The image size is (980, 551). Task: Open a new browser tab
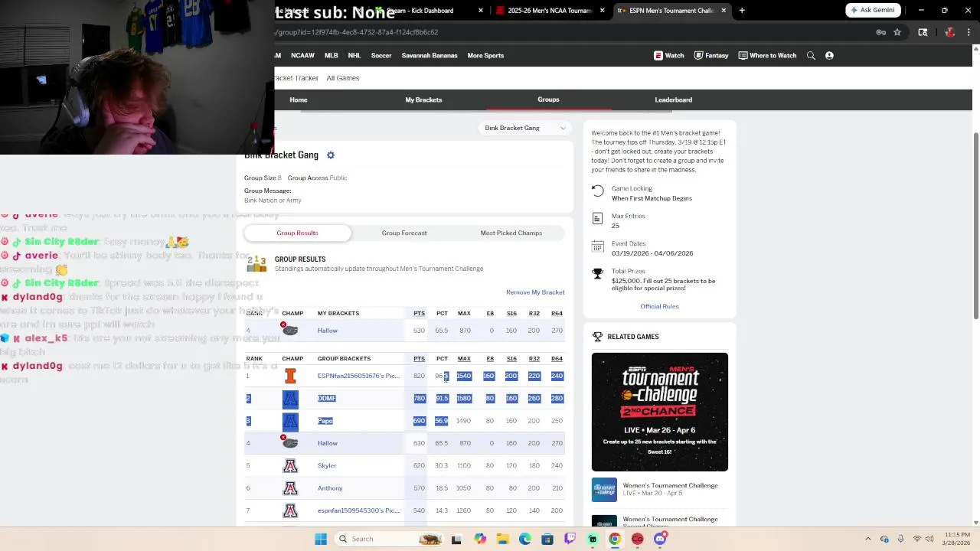742,11
